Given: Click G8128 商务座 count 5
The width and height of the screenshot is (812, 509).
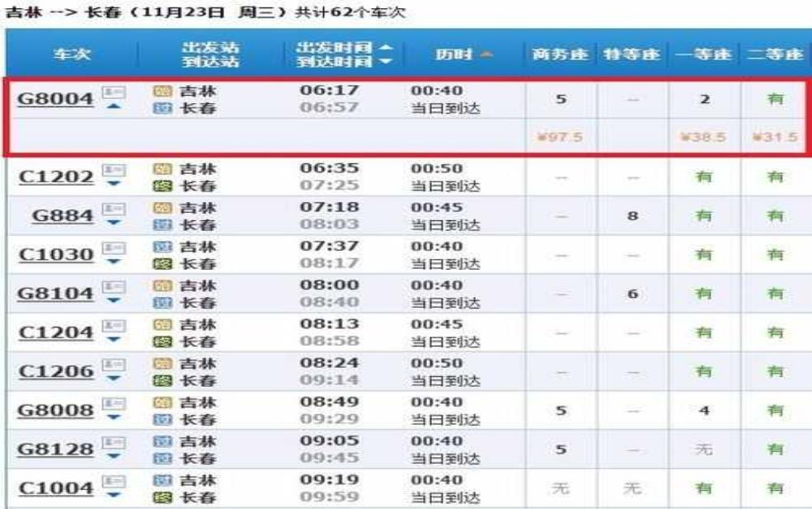Looking at the screenshot, I should [561, 450].
